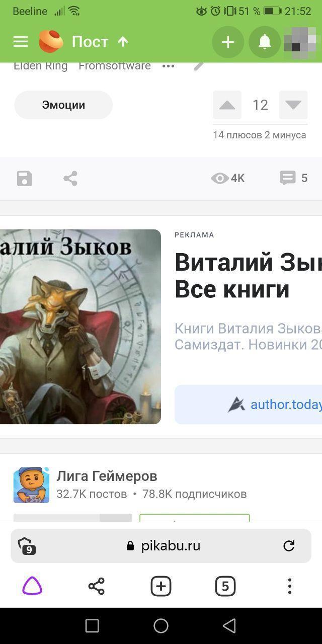
Task: Open the tab switcher showing 5 tabs
Action: (x=225, y=586)
